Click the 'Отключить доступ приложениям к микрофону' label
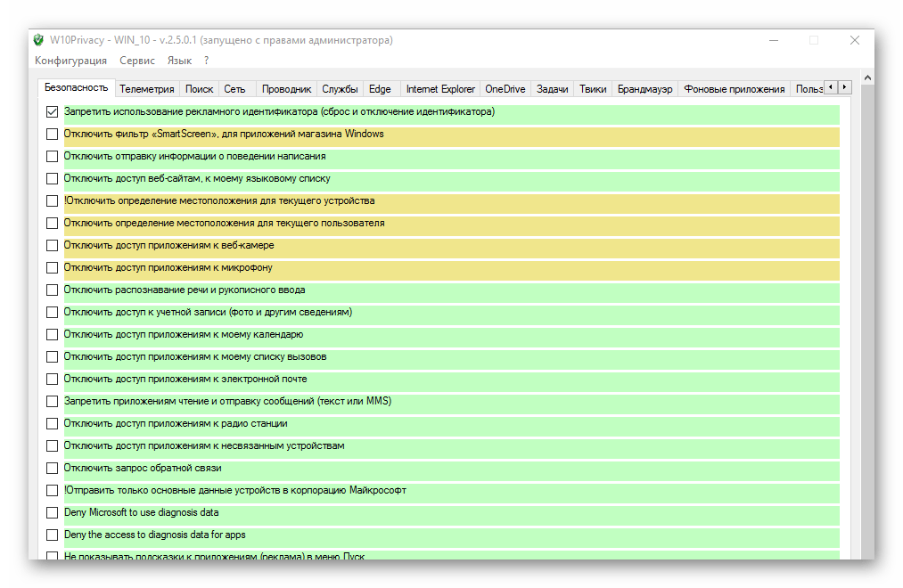Screen dimensions: 903x588 168,267
